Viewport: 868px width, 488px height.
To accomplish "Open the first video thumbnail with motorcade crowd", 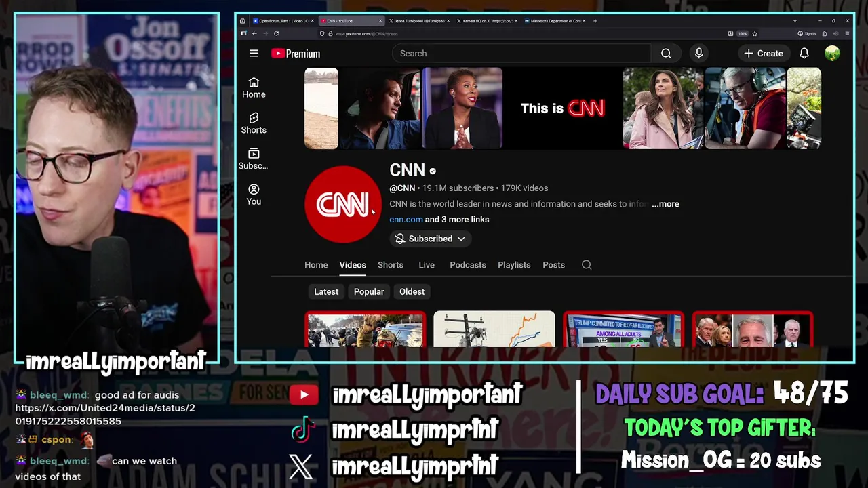I will 366,329.
